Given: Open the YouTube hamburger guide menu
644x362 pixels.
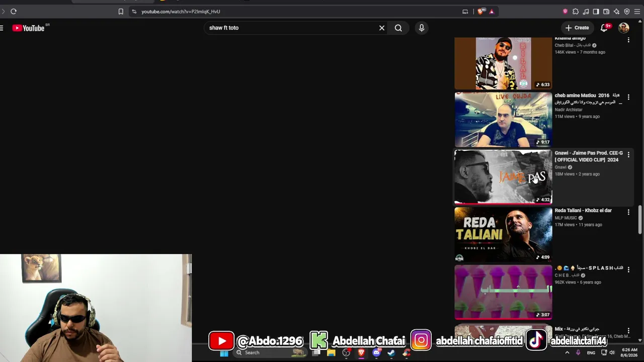Looking at the screenshot, I should pyautogui.click(x=2, y=28).
